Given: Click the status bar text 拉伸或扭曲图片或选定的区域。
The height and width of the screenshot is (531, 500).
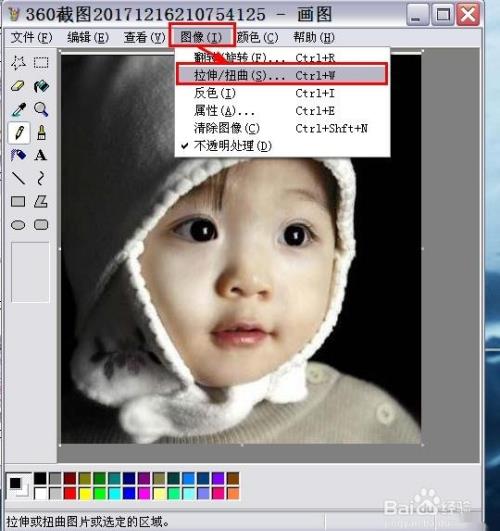Looking at the screenshot, I should point(88,522).
